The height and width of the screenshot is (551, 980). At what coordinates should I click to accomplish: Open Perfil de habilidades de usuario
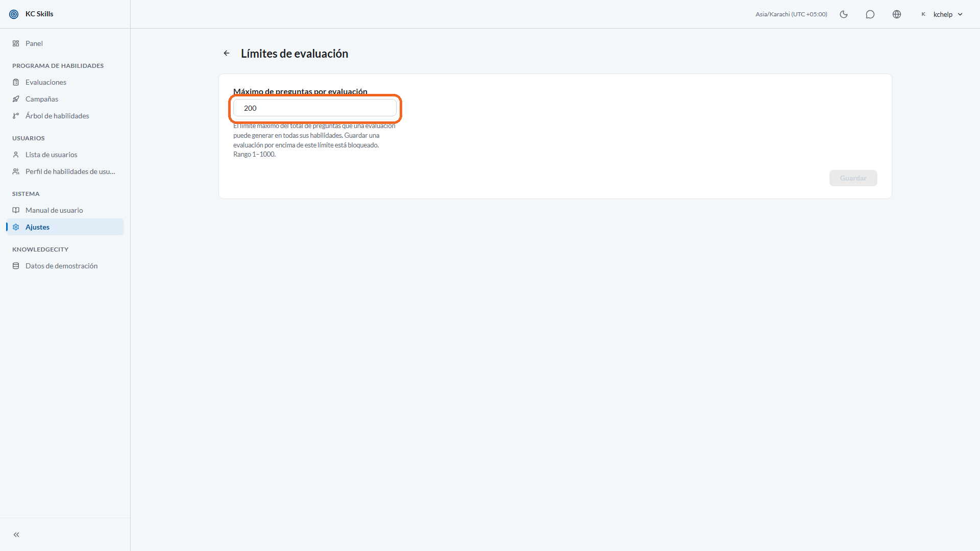[x=65, y=171]
